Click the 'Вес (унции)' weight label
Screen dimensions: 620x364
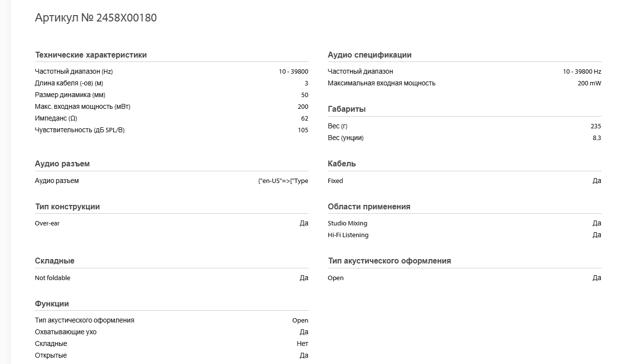(346, 138)
